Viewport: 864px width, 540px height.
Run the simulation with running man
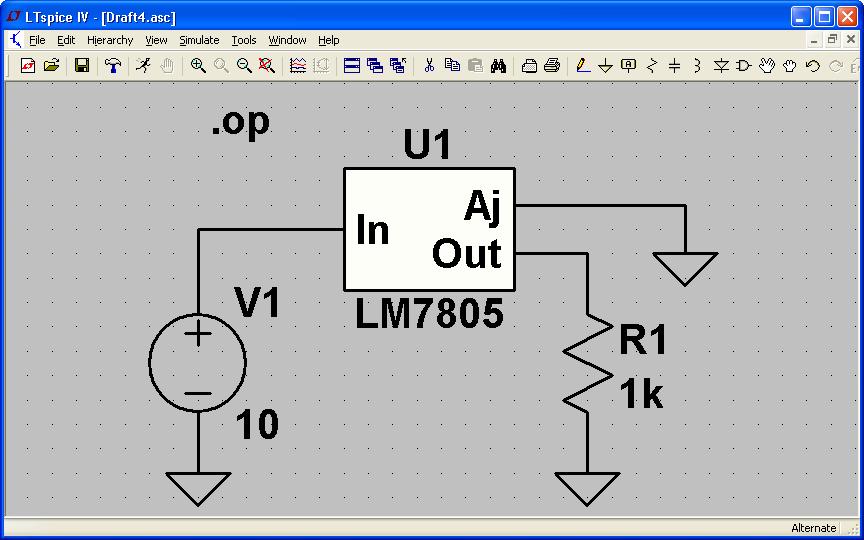(x=143, y=66)
